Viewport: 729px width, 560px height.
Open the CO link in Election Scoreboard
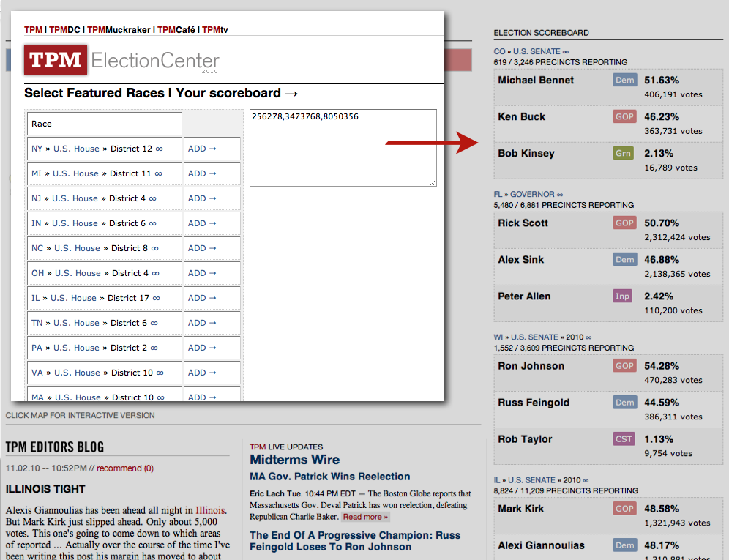point(499,52)
